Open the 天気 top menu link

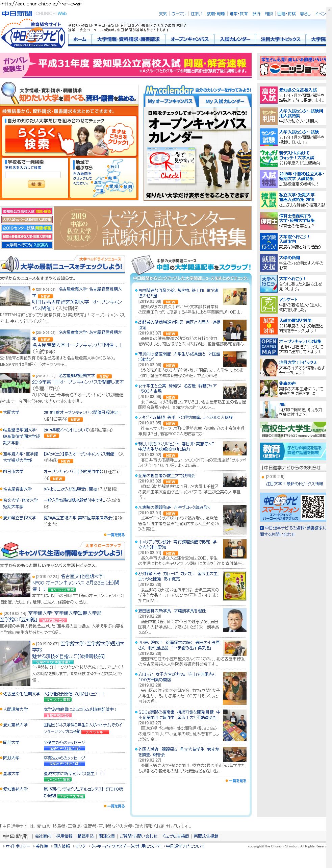coord(163,14)
